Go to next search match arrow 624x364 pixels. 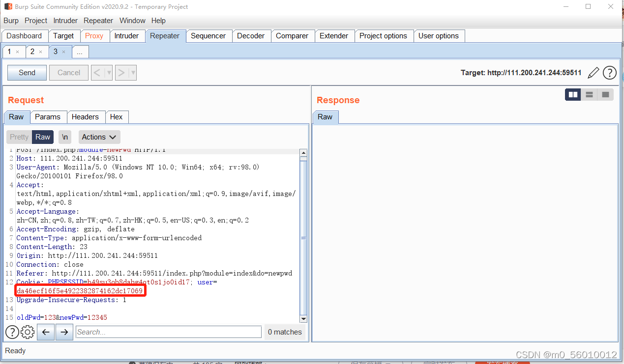[64, 332]
